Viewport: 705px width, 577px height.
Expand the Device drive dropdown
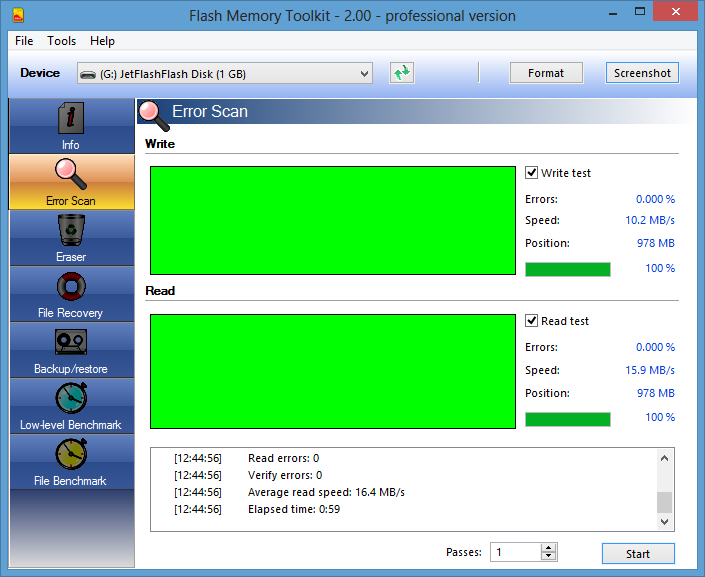(364, 73)
